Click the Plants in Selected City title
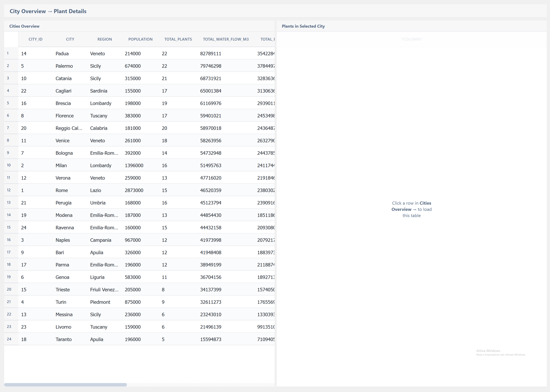The image size is (550, 392). (303, 26)
